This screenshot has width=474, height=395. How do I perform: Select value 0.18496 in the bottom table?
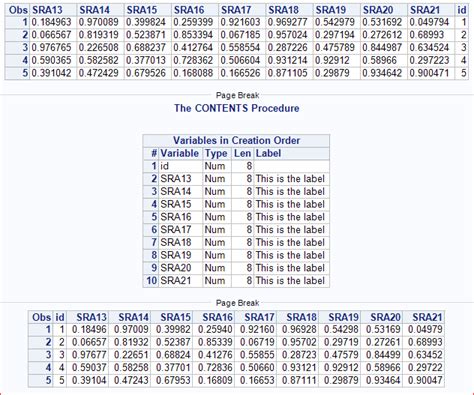pos(89,330)
